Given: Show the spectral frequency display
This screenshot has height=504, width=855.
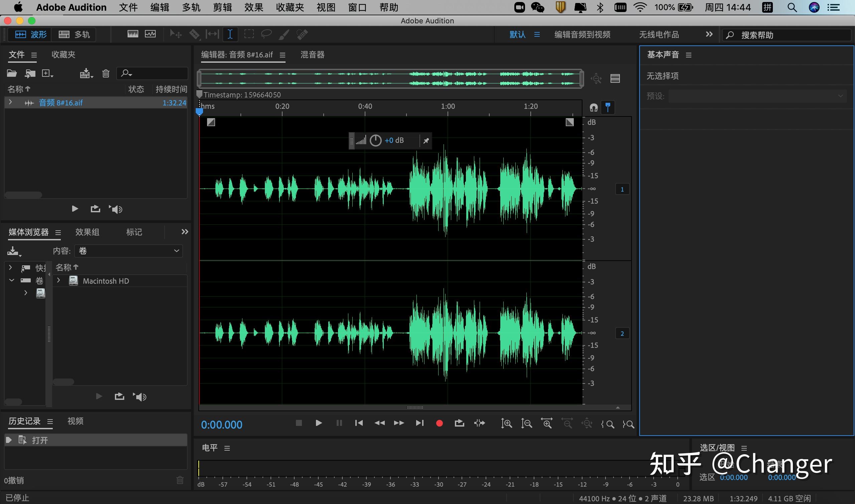Looking at the screenshot, I should pos(133,34).
